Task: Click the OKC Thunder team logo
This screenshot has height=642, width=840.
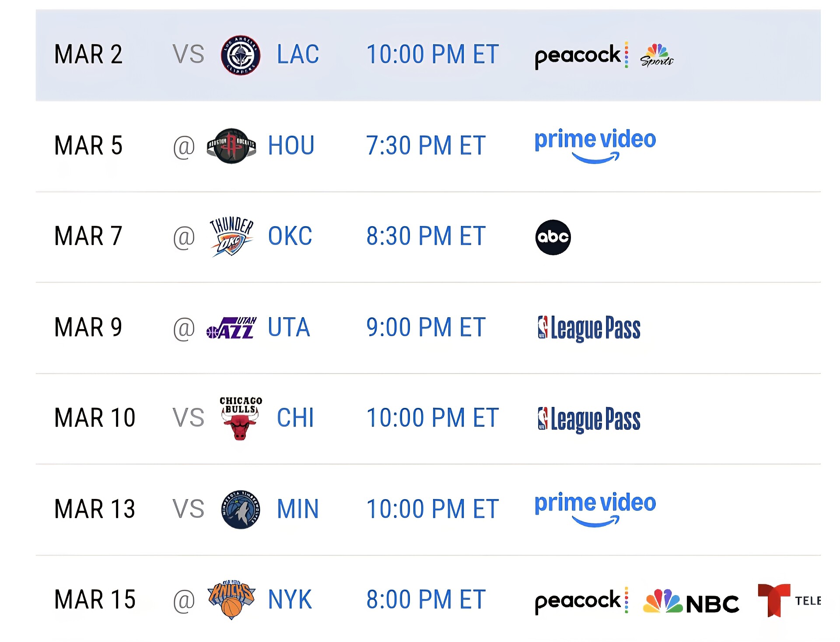Action: click(x=231, y=236)
